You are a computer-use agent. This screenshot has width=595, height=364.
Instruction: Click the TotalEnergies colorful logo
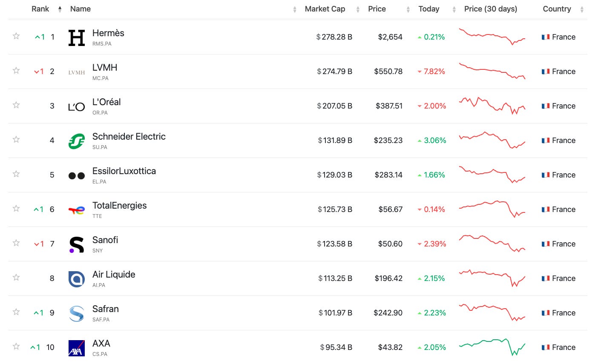pyautogui.click(x=77, y=209)
